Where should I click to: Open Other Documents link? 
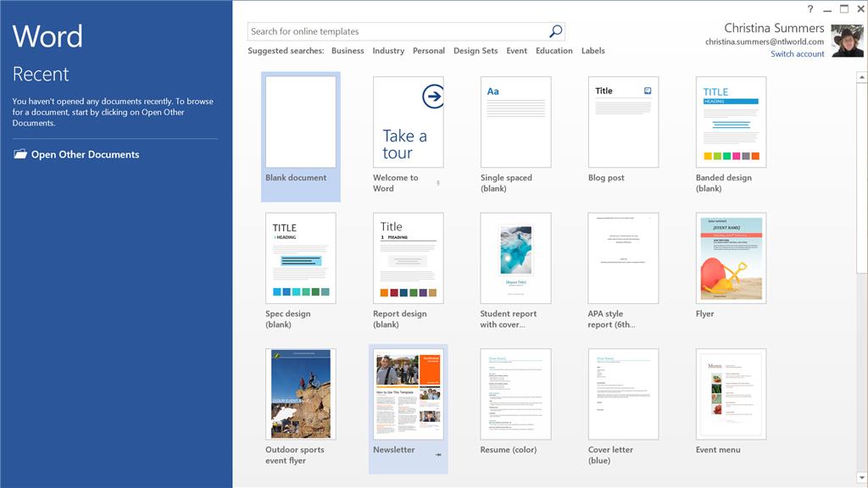pyautogui.click(x=86, y=154)
